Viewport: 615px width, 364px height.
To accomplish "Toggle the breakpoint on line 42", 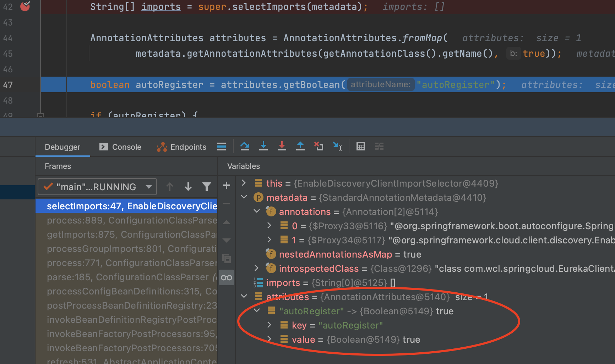I will [x=25, y=6].
